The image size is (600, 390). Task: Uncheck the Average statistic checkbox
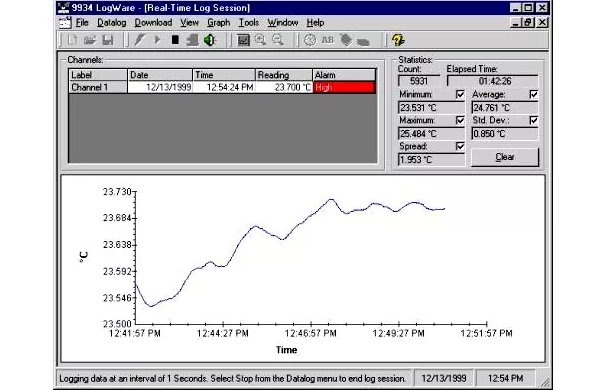pos(533,94)
